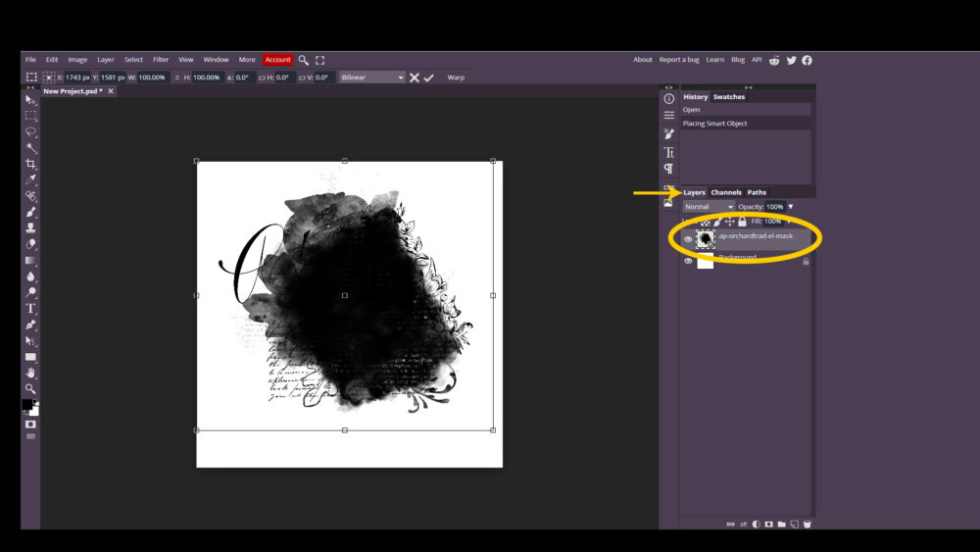
Task: Pick the Type tool in the left toolbar
Action: (x=30, y=308)
